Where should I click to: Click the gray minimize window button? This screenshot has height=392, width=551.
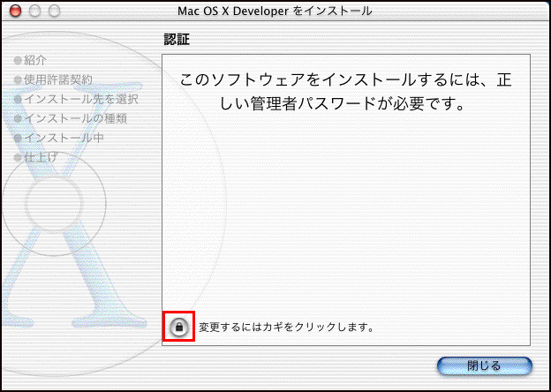click(x=34, y=11)
